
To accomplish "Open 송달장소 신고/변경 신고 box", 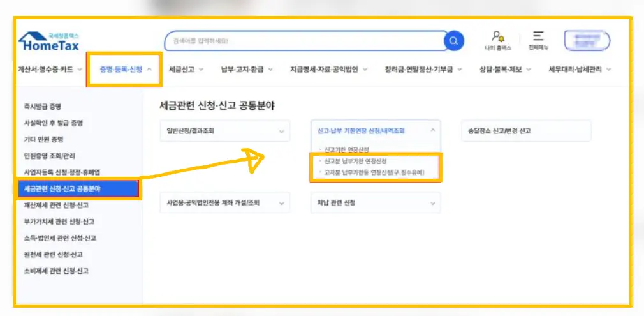I will [526, 131].
